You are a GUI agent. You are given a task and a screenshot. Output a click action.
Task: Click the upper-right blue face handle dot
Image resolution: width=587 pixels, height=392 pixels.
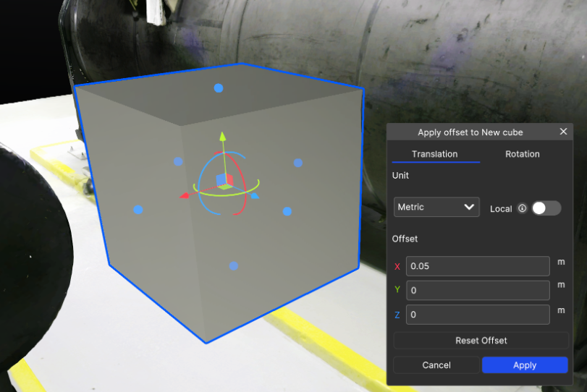(297, 163)
